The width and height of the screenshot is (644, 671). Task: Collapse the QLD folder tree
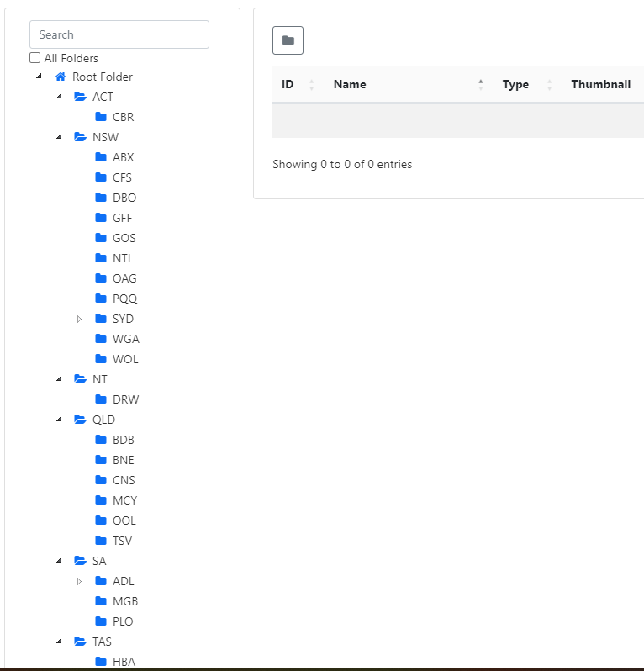click(x=59, y=419)
